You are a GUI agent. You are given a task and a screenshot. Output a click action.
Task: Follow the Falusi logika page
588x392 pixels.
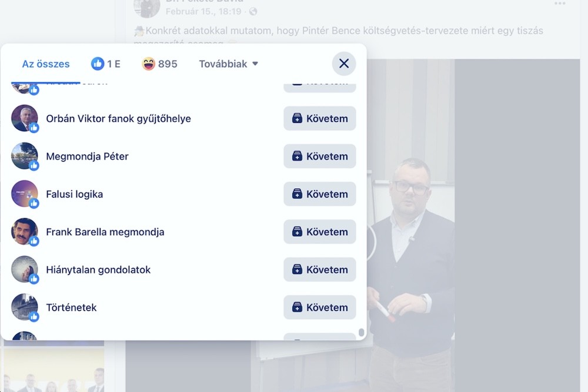(320, 194)
